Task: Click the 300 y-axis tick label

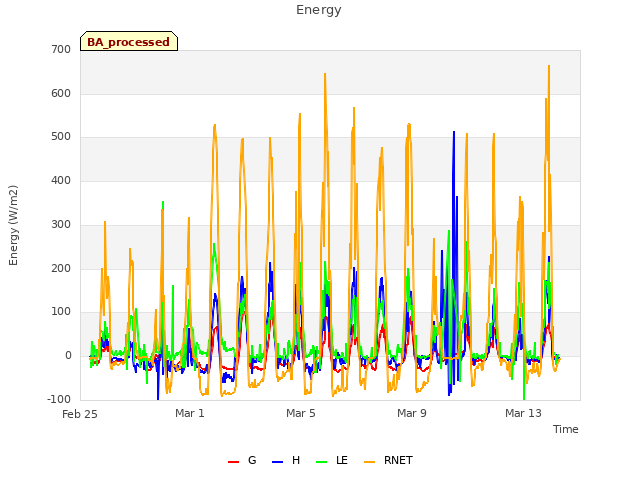Action: 61,224
